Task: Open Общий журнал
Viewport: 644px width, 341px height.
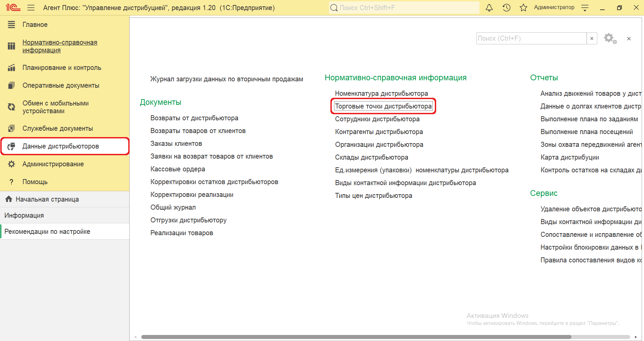Action: tap(173, 207)
